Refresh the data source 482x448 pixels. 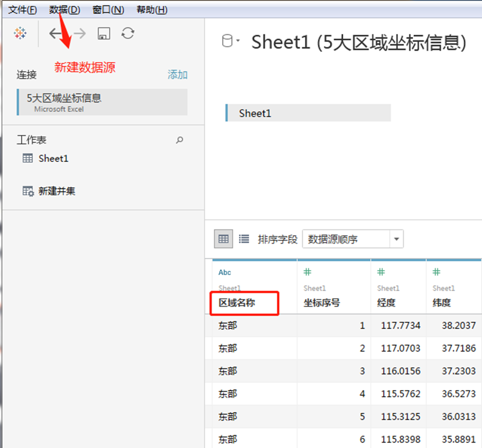point(128,33)
